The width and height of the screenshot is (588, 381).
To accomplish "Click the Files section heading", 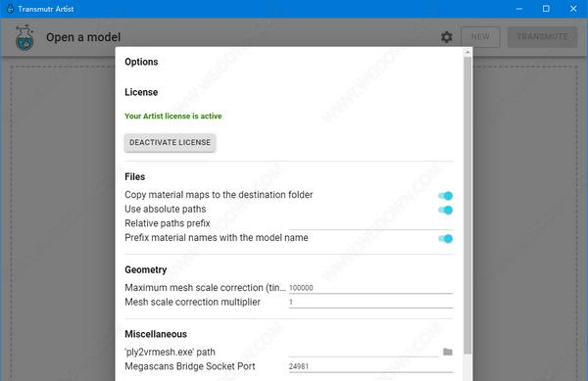I will 135,177.
